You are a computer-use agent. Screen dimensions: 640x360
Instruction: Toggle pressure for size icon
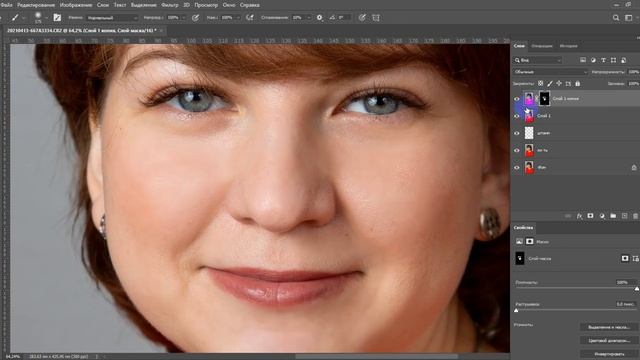pyautogui.click(x=362, y=18)
